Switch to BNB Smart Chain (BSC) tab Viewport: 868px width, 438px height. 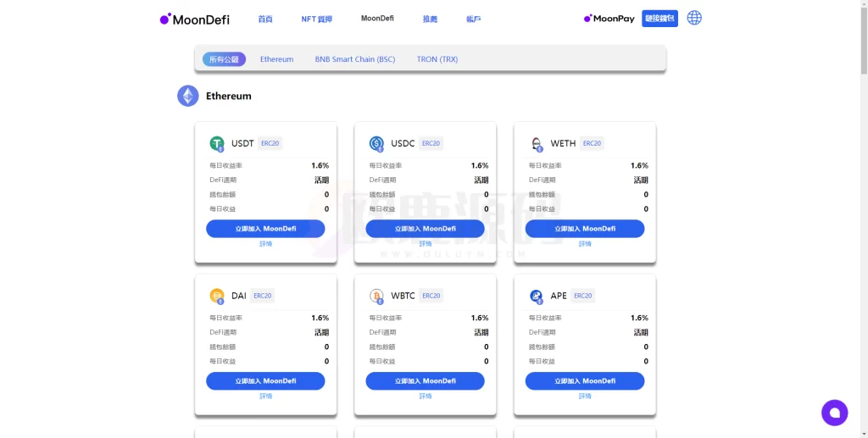pos(354,59)
